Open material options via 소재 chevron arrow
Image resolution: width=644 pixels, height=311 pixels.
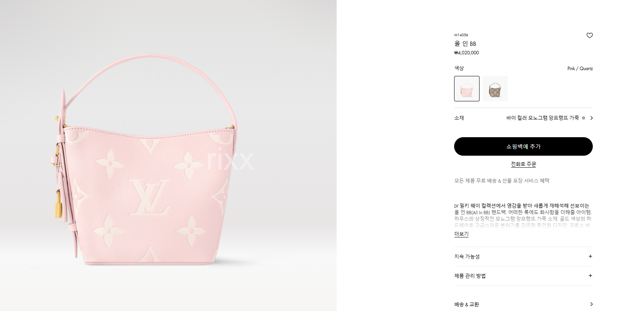point(591,118)
